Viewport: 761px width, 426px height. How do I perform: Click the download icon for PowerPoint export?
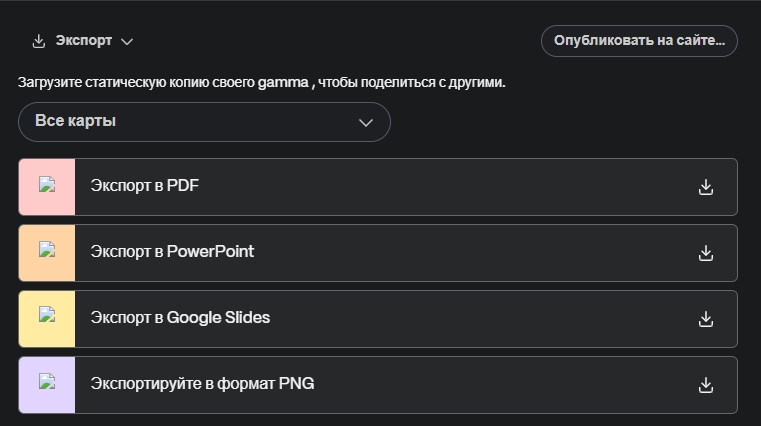705,253
